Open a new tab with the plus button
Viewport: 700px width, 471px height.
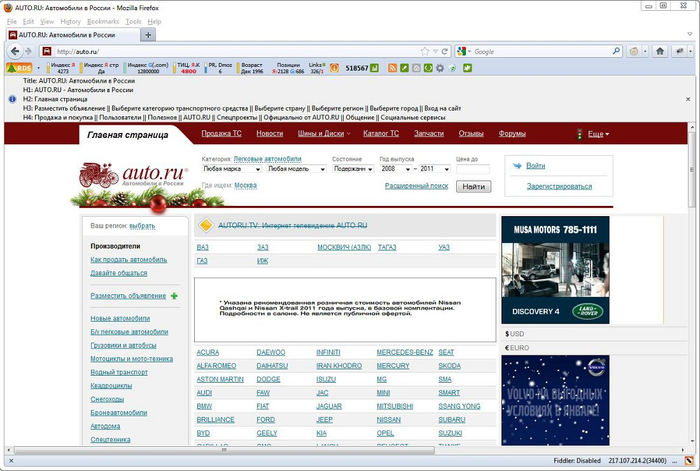click(148, 35)
